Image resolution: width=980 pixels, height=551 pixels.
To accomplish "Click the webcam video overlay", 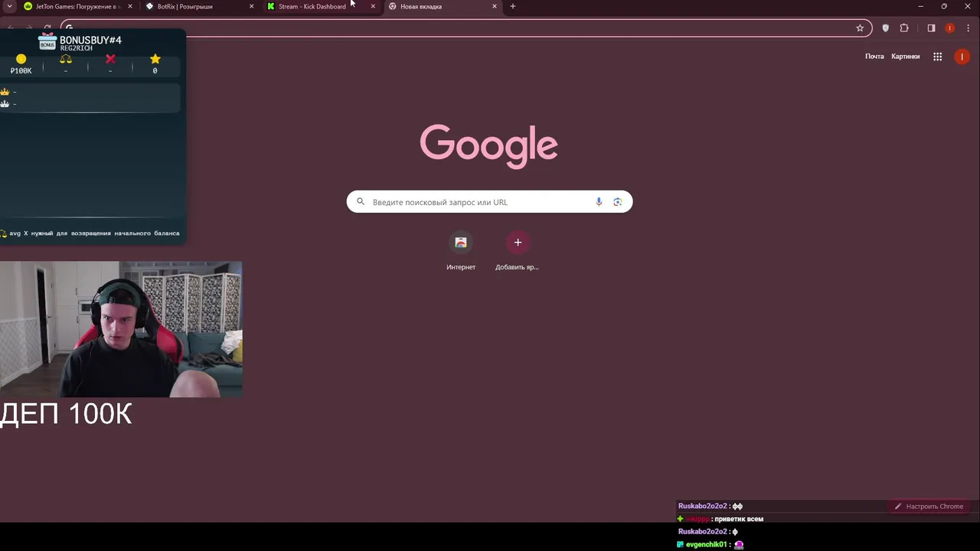I will (x=121, y=329).
